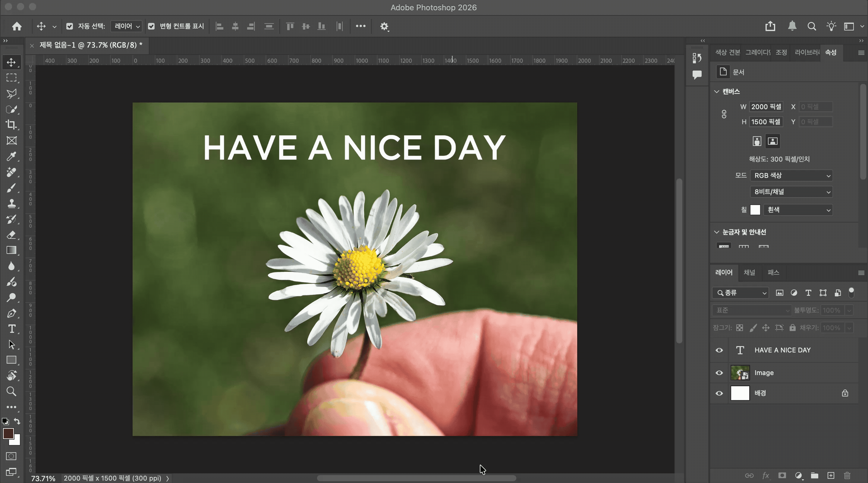Select the Eraser tool

tap(11, 235)
